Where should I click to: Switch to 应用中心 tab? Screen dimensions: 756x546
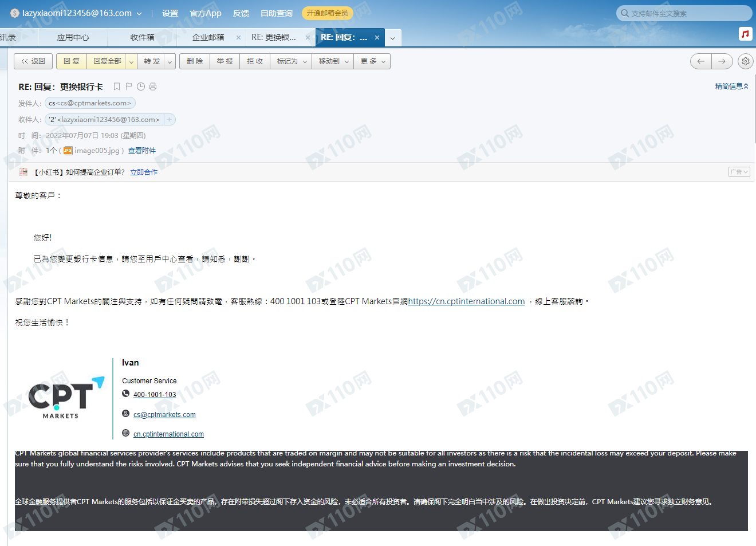(73, 37)
